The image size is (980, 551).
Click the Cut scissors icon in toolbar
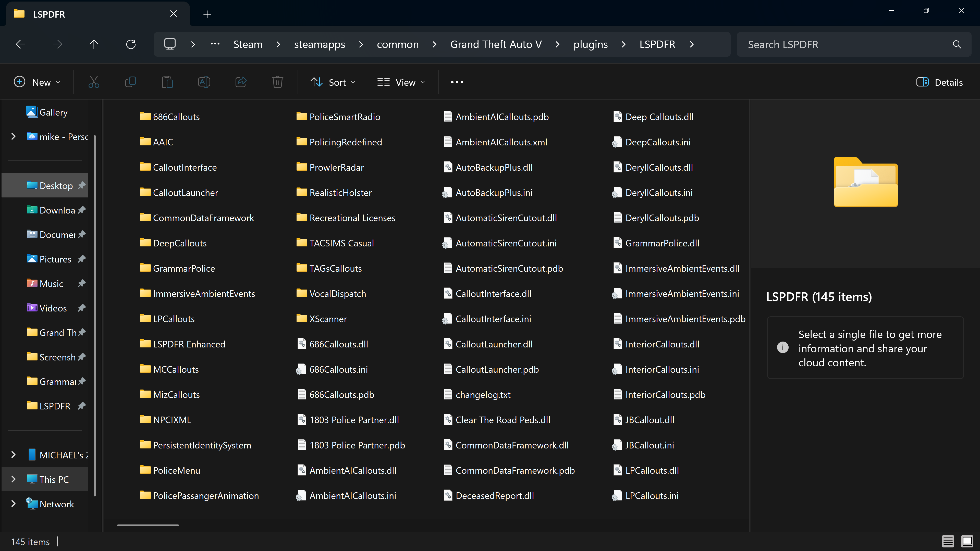pos(94,82)
